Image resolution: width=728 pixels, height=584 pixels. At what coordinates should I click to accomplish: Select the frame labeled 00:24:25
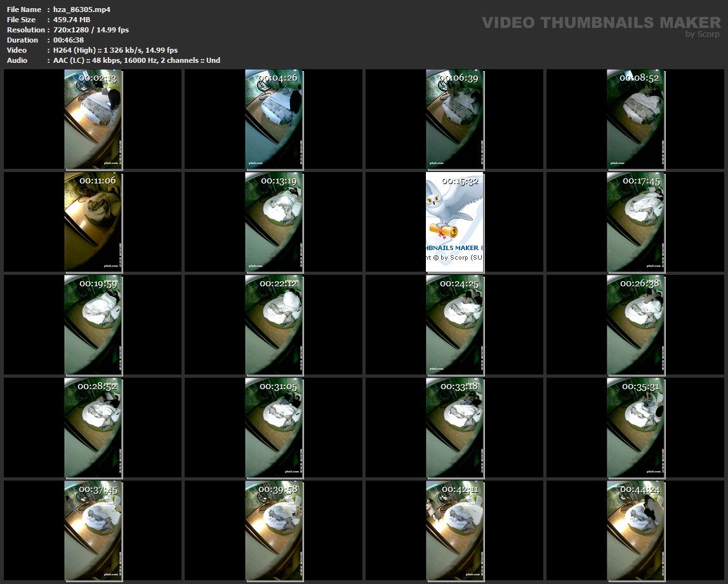coord(455,325)
